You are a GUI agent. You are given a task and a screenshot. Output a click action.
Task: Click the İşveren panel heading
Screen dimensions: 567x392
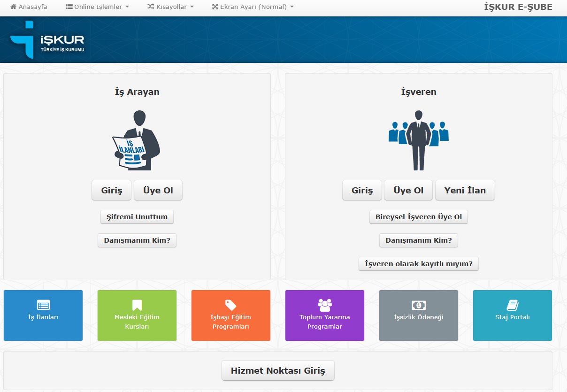tap(419, 92)
